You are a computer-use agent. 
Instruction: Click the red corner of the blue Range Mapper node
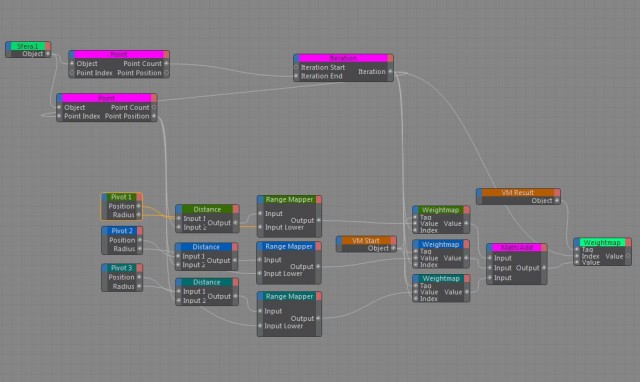[318, 247]
